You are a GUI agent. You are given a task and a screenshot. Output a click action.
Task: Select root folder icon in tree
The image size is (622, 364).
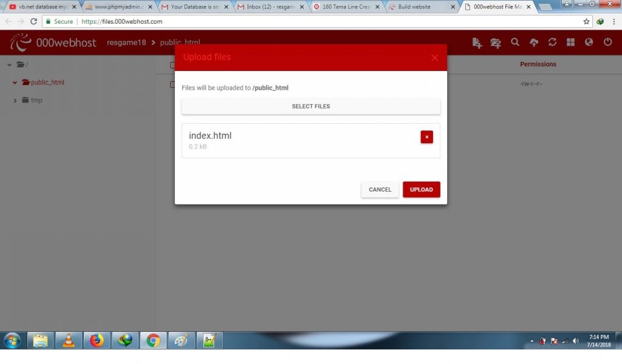[x=21, y=64]
